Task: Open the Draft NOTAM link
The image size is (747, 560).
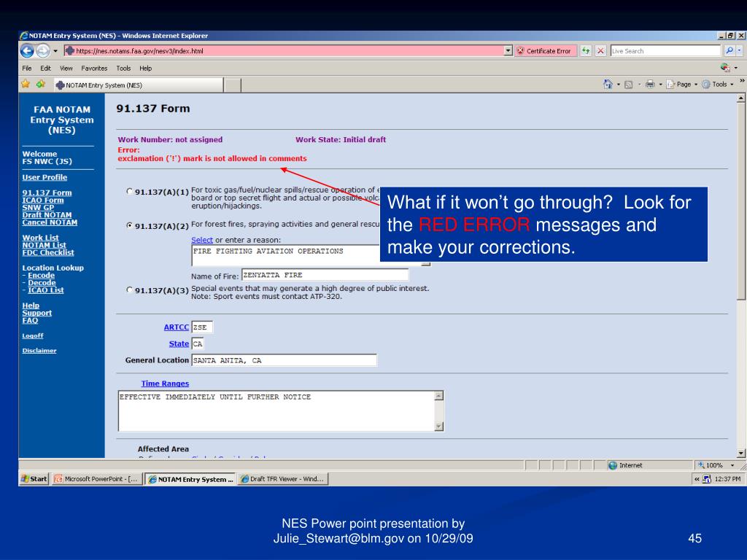Action: [x=47, y=215]
